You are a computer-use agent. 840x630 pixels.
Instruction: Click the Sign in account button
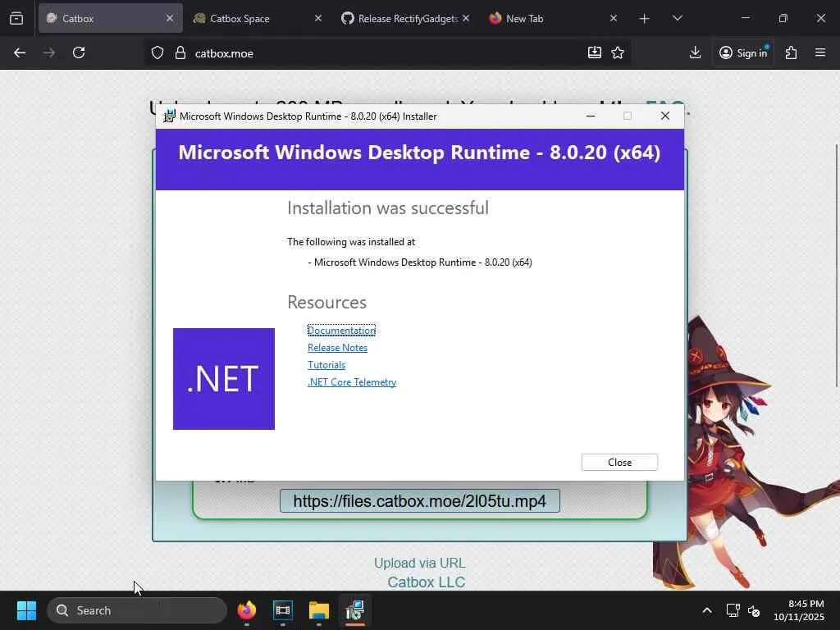pos(743,52)
